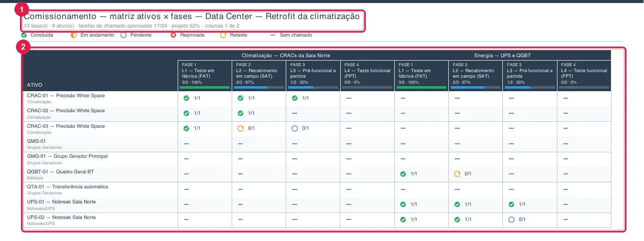Click Climatização FASE 1 green progress bar
644x241 pixels.
[x=205, y=87]
